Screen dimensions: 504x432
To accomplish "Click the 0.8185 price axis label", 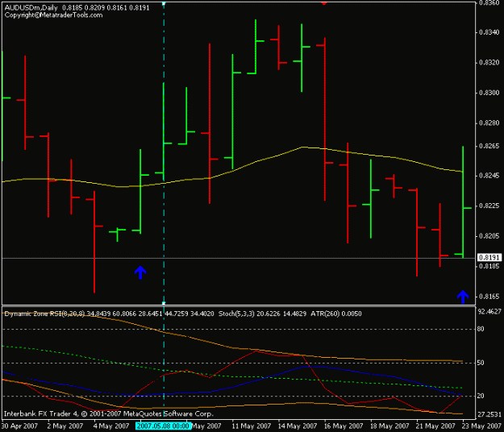I will pos(489,266).
